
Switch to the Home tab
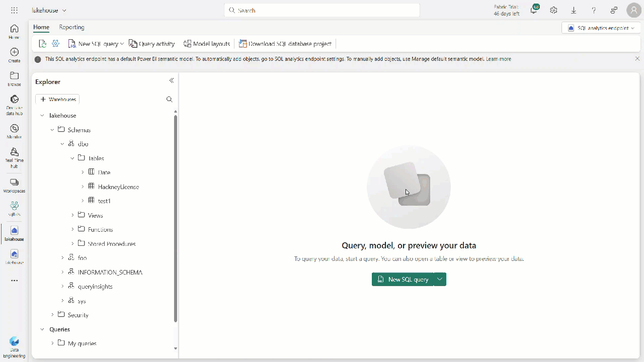[41, 27]
